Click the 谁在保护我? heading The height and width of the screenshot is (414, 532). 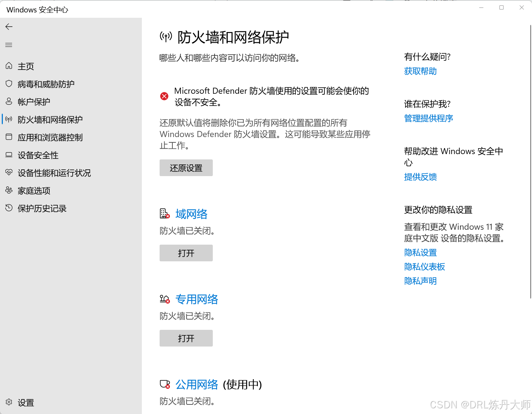click(x=427, y=104)
